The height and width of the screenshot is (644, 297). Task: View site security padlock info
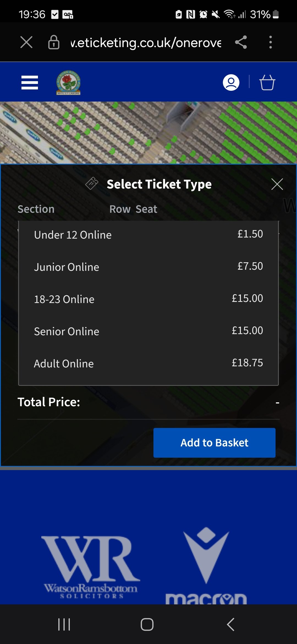(54, 42)
